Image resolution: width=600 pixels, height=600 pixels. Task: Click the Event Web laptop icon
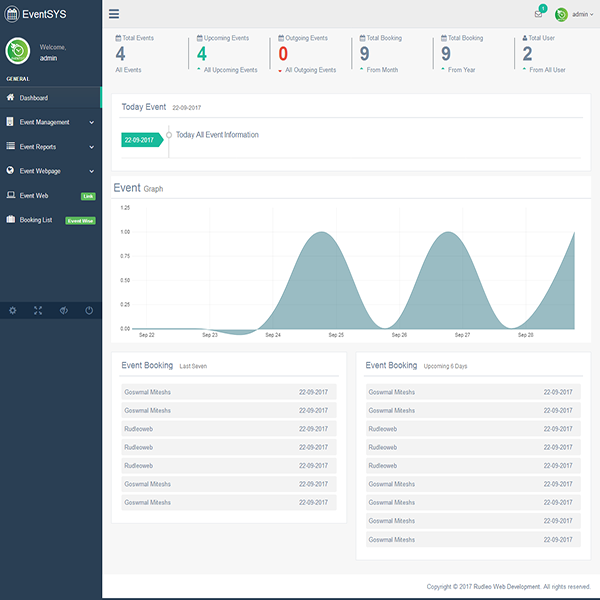tap(11, 195)
